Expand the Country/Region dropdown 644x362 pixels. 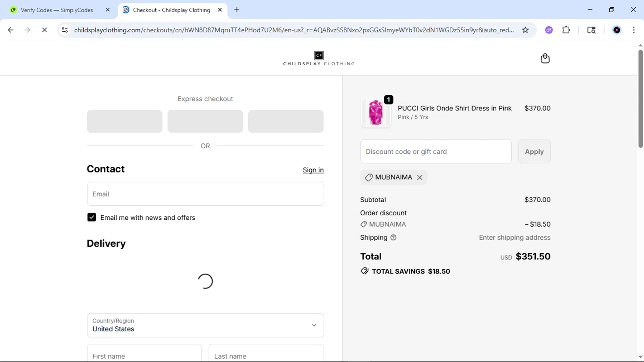click(205, 325)
